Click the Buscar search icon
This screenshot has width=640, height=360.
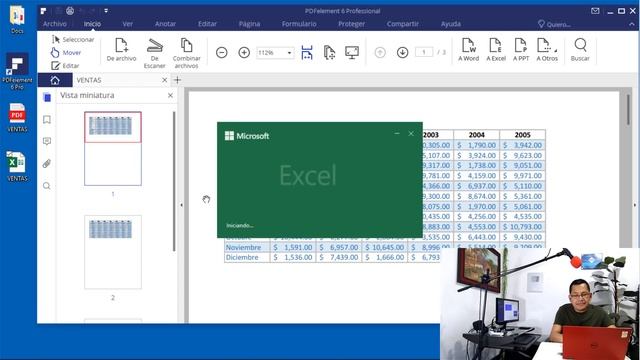[580, 50]
